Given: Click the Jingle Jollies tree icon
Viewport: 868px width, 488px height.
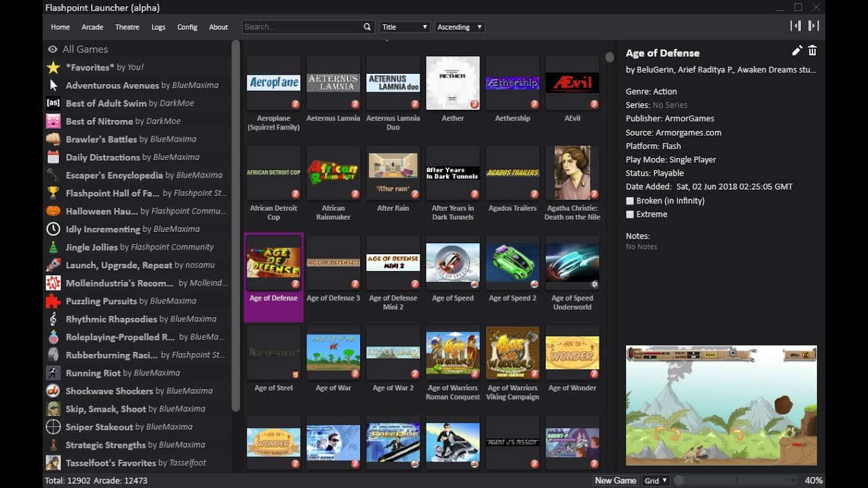Looking at the screenshot, I should (x=53, y=247).
